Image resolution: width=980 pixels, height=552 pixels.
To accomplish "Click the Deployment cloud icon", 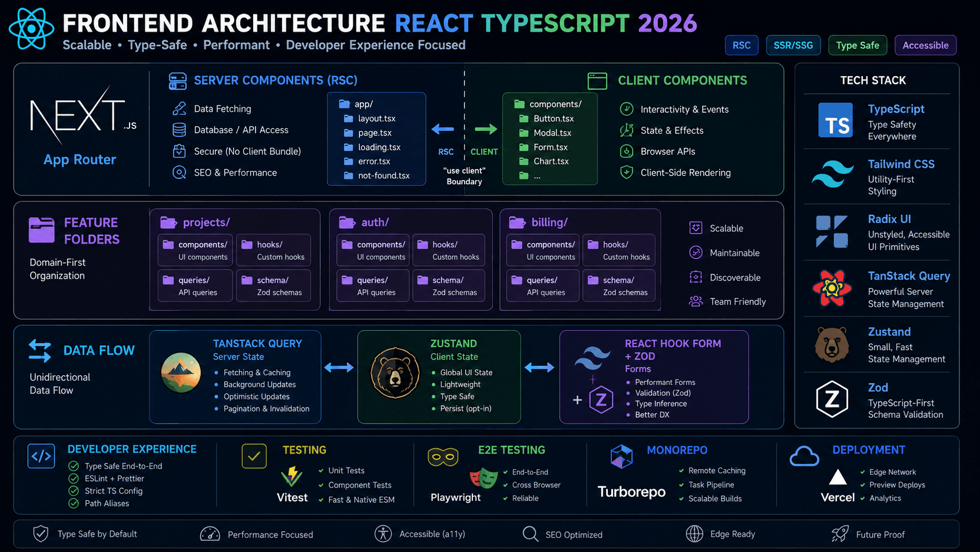I will tap(804, 456).
